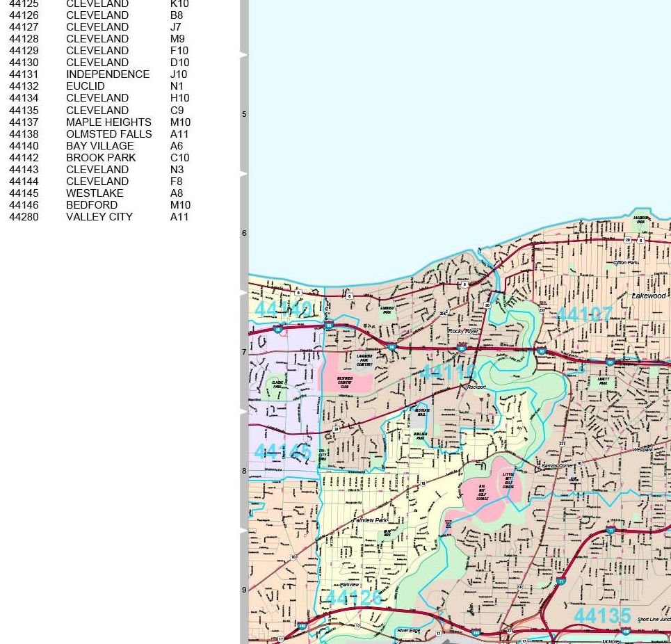Select OLMSTED FALLS in the city column
Image resolution: width=671 pixels, height=644 pixels.
point(109,134)
